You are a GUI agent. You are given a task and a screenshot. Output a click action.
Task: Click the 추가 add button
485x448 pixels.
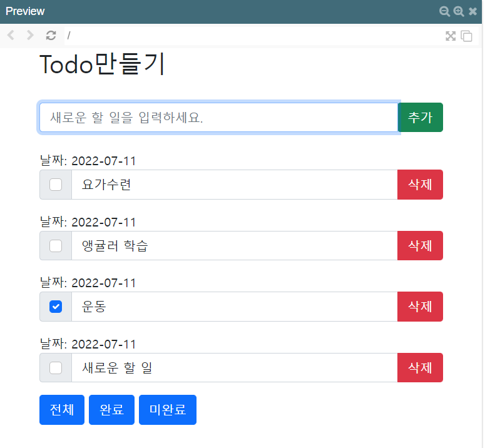pyautogui.click(x=420, y=118)
